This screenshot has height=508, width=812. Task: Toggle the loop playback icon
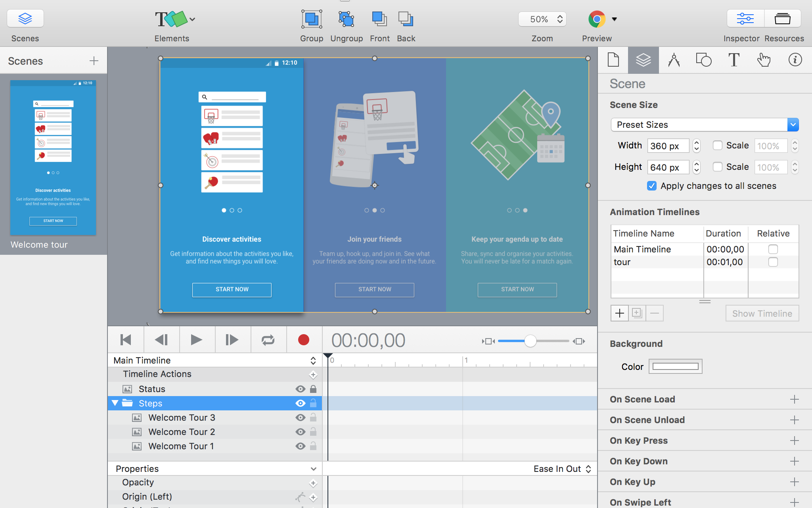click(x=268, y=340)
